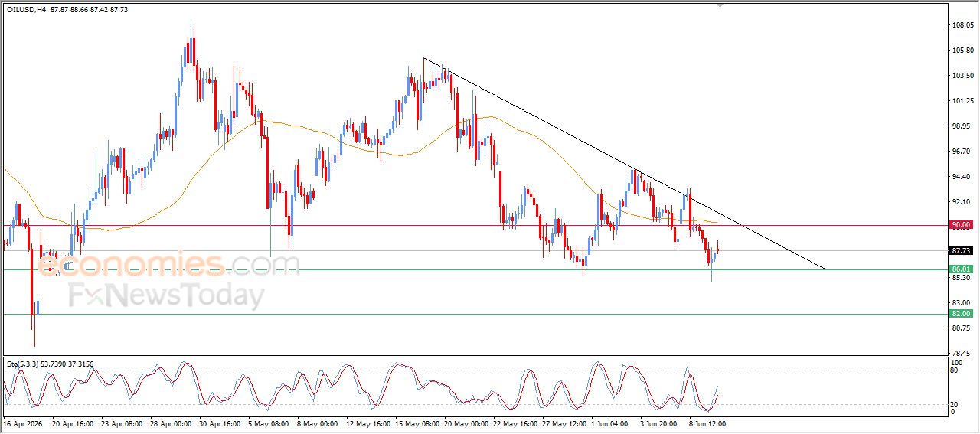Click the stochastic scale value 80
This screenshot has height=434, width=980.
(953, 370)
